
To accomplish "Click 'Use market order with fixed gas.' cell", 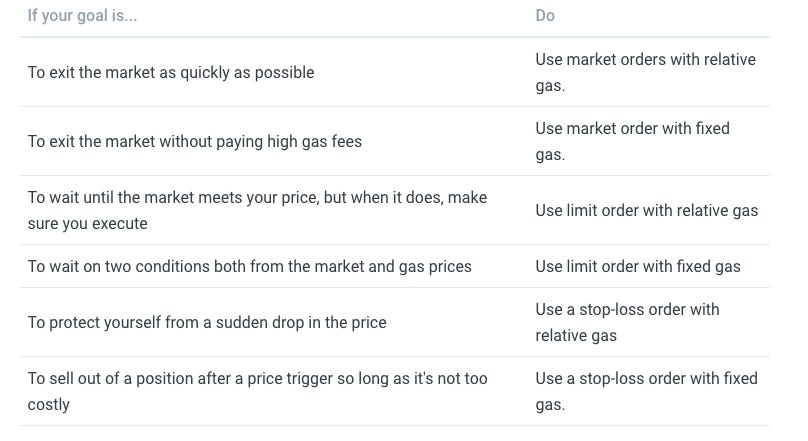I will tap(632, 141).
